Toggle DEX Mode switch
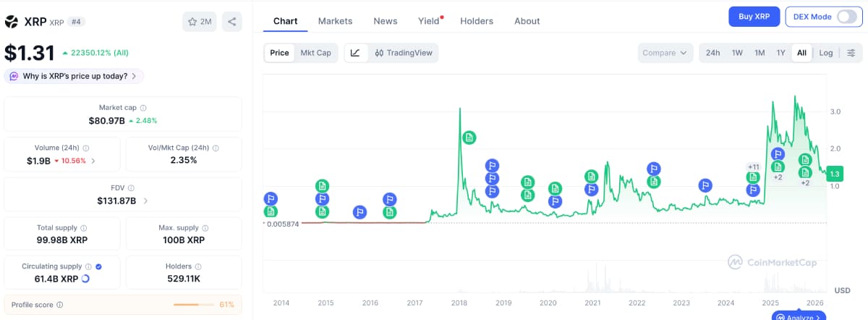This screenshot has height=320, width=868. (846, 17)
